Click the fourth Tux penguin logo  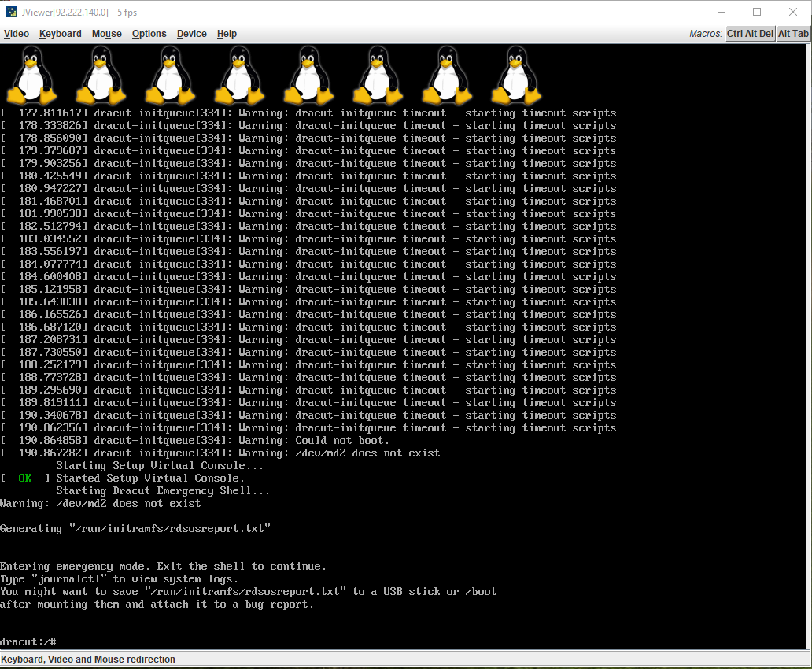coord(239,76)
